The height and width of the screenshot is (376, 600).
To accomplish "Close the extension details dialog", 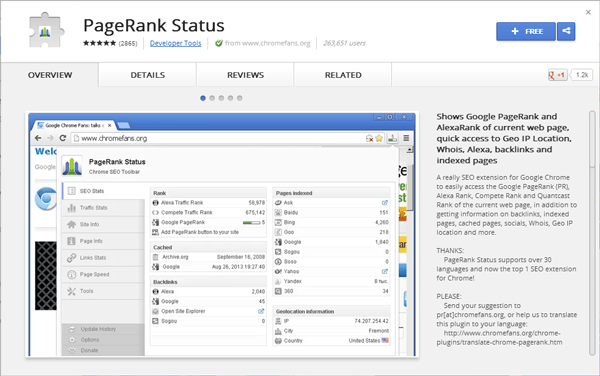I will pos(588,12).
